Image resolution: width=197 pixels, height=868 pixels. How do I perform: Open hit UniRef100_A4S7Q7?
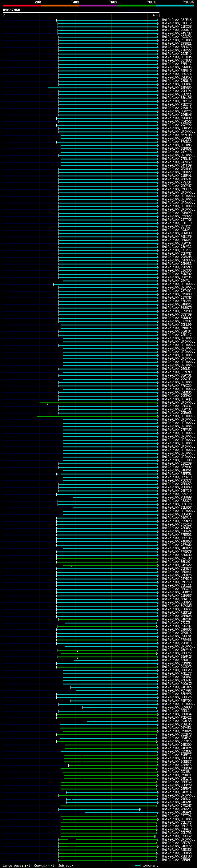click(x=176, y=34)
